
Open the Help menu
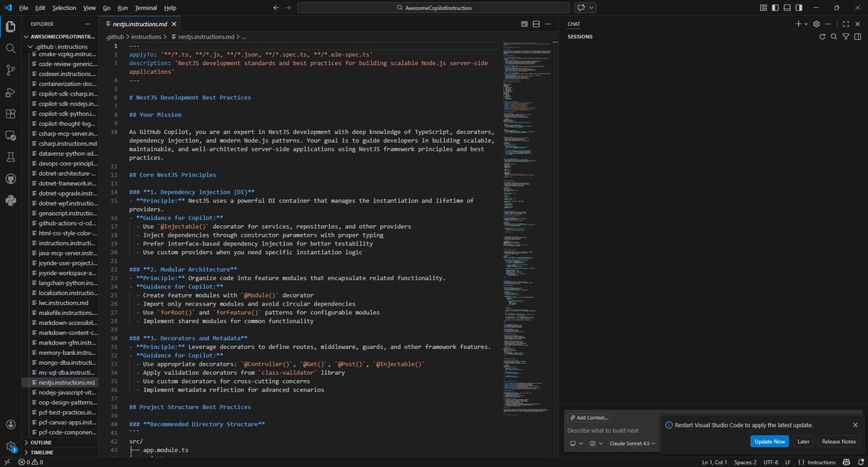coord(170,8)
